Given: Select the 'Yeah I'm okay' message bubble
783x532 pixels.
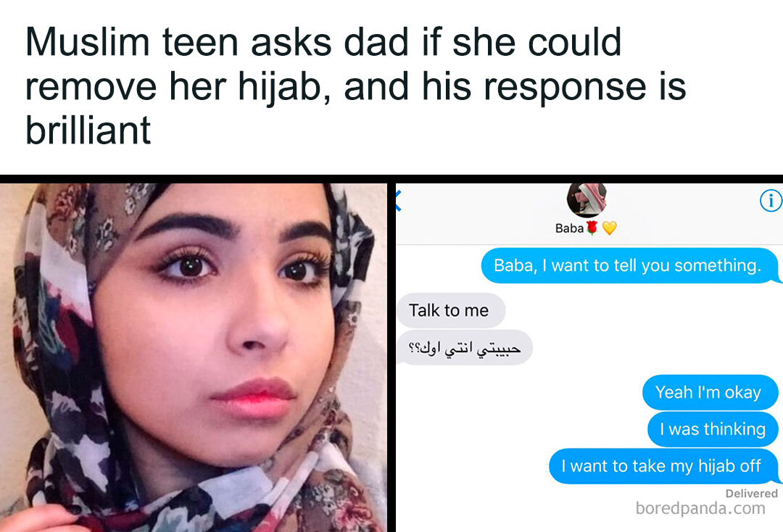Looking at the screenshot, I should pyautogui.click(x=710, y=392).
